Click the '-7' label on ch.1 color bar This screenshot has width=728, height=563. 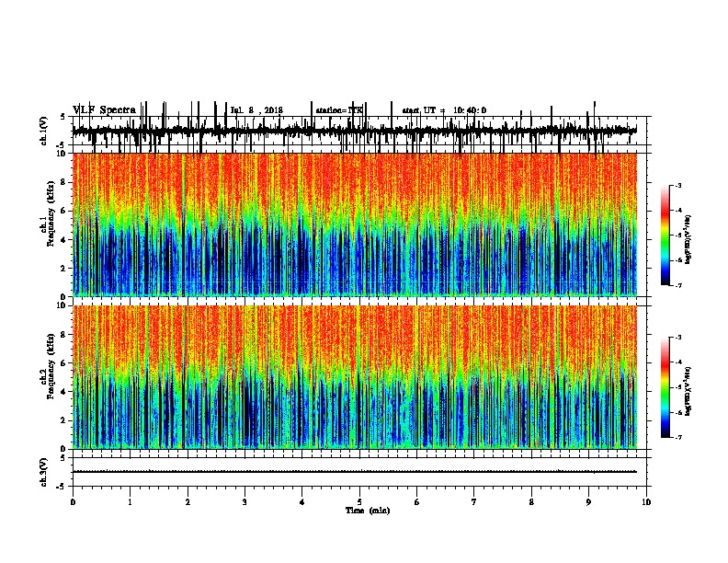tap(677, 285)
